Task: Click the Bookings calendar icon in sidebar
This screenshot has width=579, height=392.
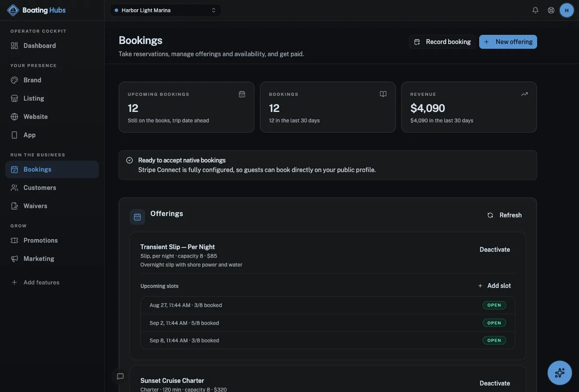Action: (14, 169)
